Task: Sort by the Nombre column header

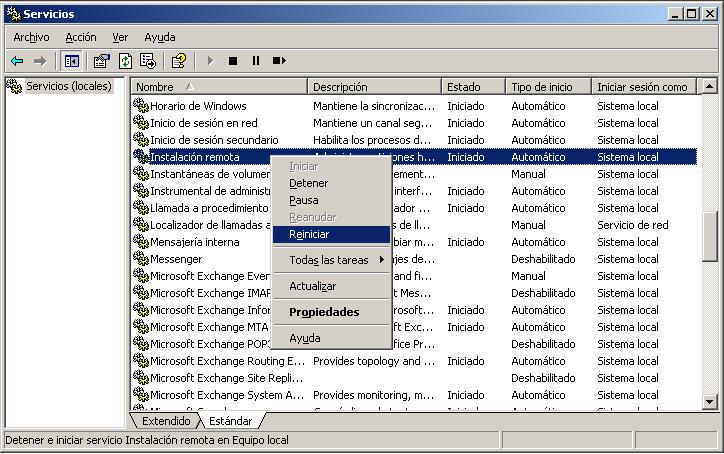Action: pyautogui.click(x=219, y=87)
